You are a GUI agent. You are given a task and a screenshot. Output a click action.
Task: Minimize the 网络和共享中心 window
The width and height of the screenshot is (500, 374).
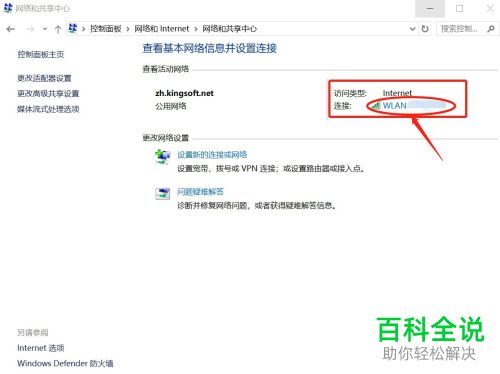tap(430, 9)
